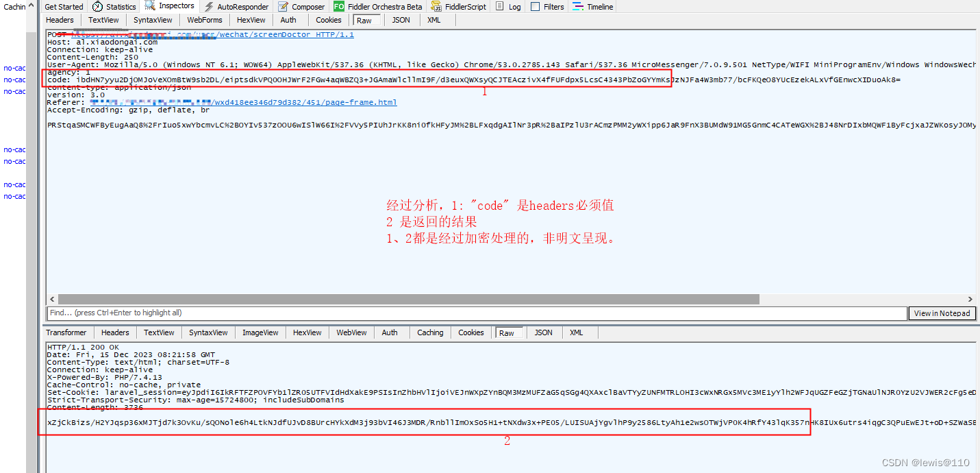This screenshot has height=473, width=980.
Task: Open the Composer tab with the pencil icon
Action: pos(302,7)
